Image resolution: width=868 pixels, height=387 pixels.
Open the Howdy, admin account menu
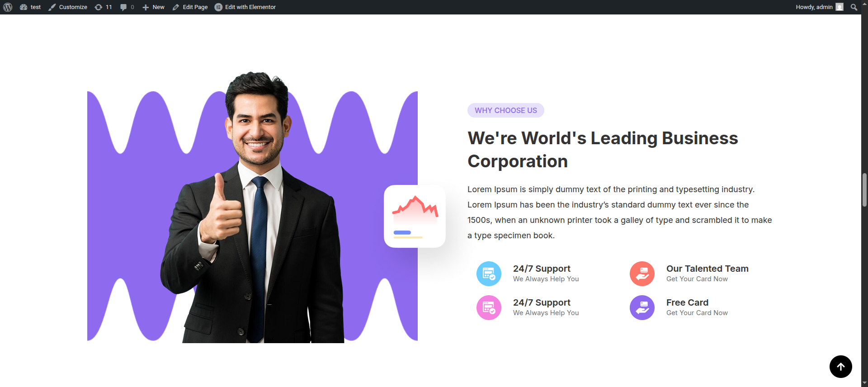coord(819,7)
